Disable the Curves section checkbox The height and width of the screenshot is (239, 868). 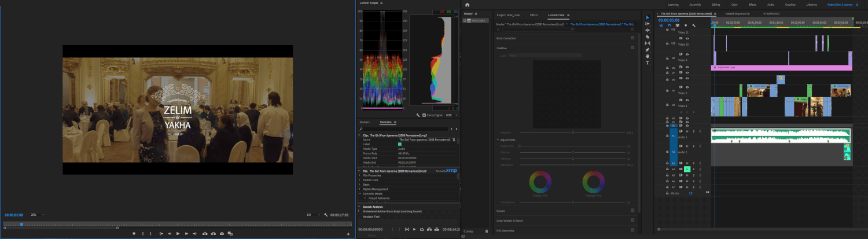click(x=632, y=211)
